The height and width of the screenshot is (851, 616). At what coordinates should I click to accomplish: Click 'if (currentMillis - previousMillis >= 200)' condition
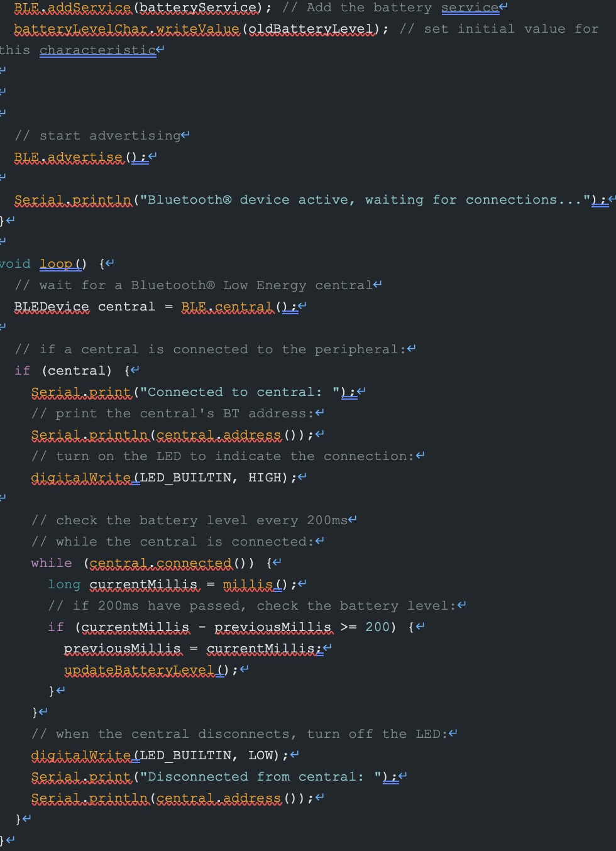click(223, 627)
